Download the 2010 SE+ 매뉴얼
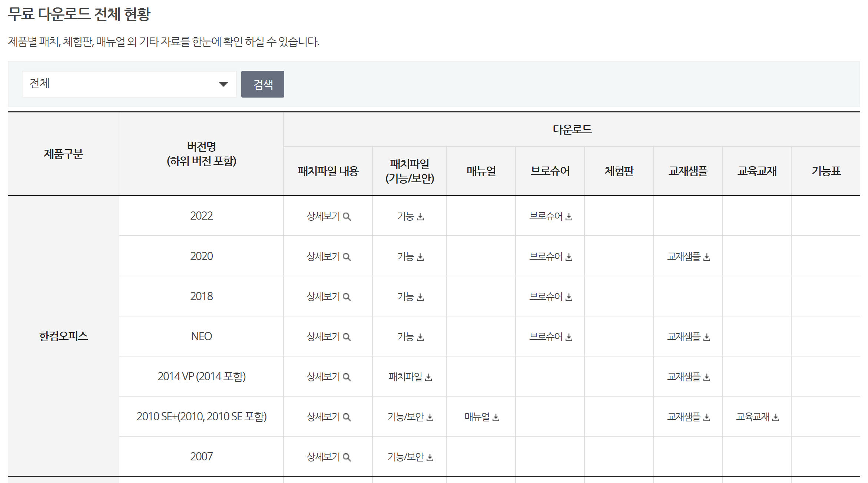Image resolution: width=868 pixels, height=483 pixels. click(481, 417)
